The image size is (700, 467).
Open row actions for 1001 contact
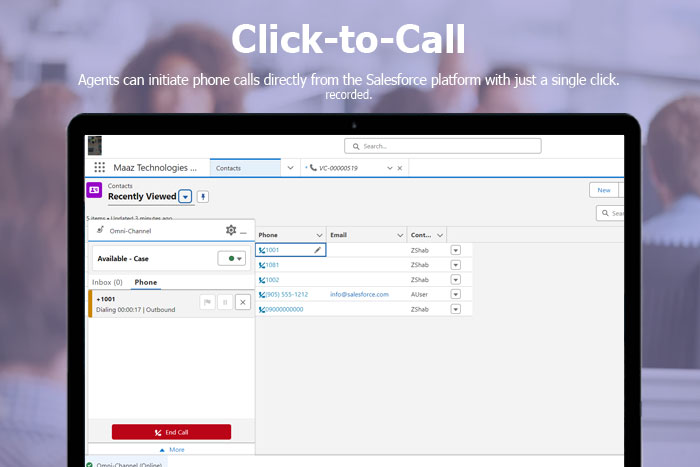pyautogui.click(x=455, y=250)
